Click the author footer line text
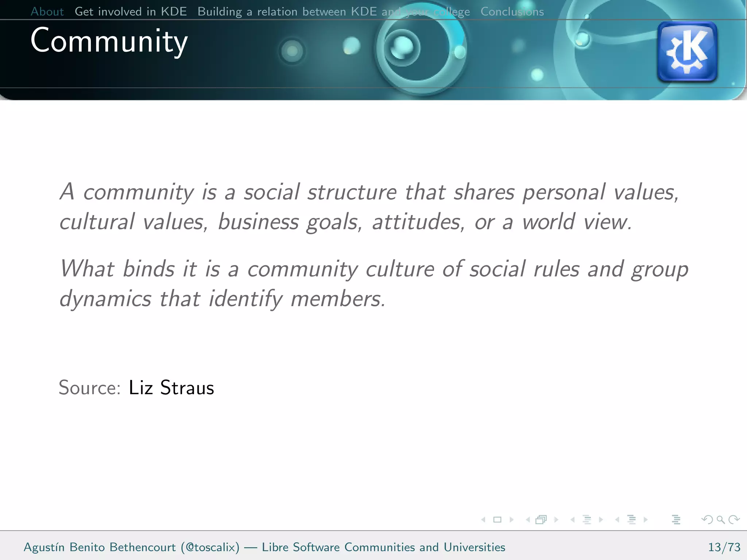 [x=264, y=547]
